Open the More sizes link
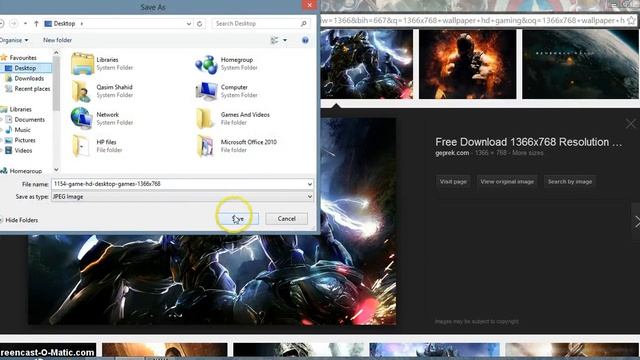 528,153
